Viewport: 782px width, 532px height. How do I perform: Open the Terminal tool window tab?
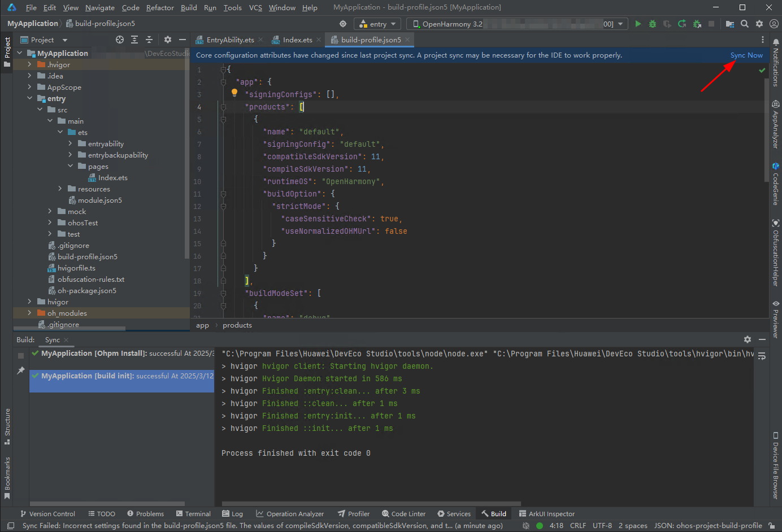[193, 513]
